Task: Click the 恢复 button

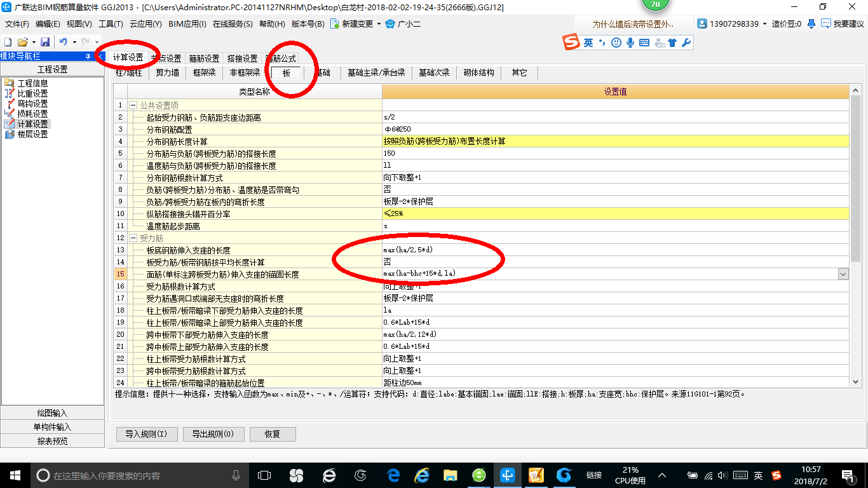Action: click(273, 434)
